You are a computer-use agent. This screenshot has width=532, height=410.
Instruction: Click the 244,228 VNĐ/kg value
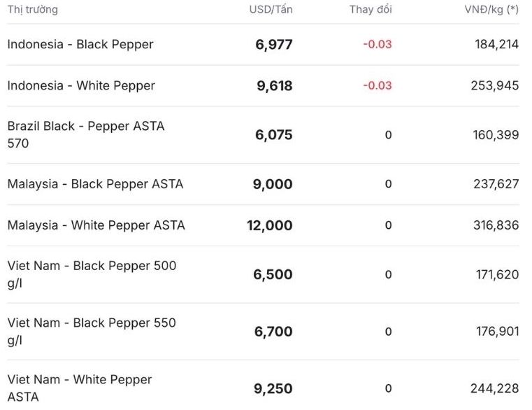click(x=496, y=388)
